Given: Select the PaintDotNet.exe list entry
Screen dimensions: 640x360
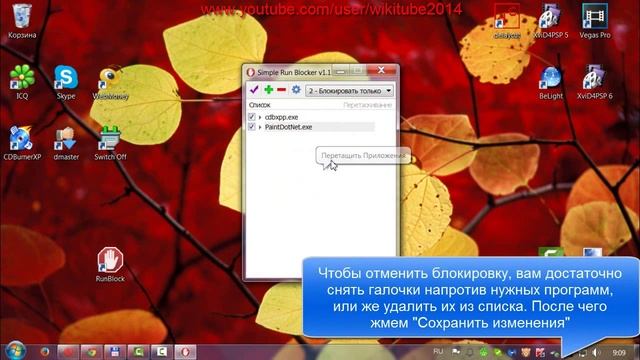Looking at the screenshot, I should [289, 127].
